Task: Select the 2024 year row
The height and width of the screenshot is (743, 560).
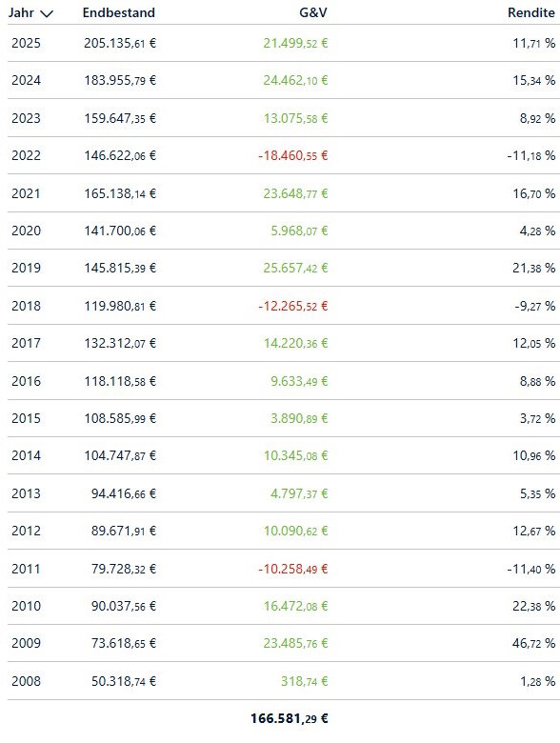Action: point(283,80)
